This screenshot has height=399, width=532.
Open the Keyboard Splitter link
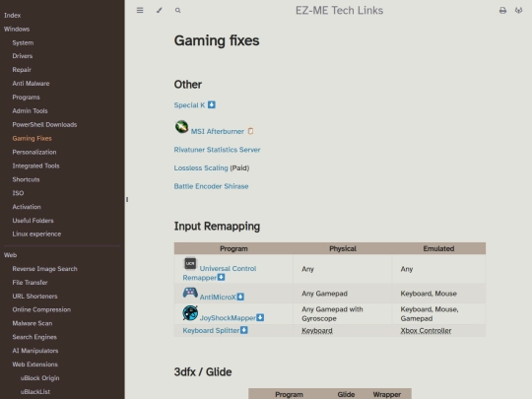(x=211, y=330)
